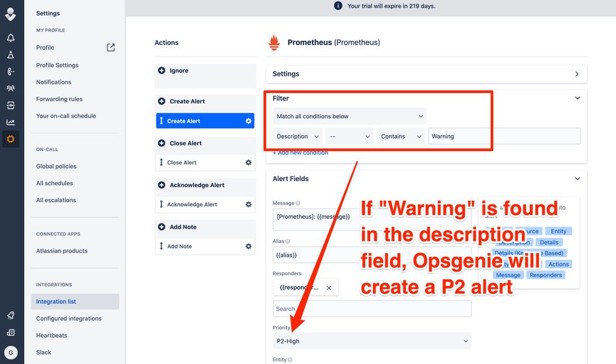616x364 pixels.
Task: Click the Message input field
Action: tap(372, 220)
